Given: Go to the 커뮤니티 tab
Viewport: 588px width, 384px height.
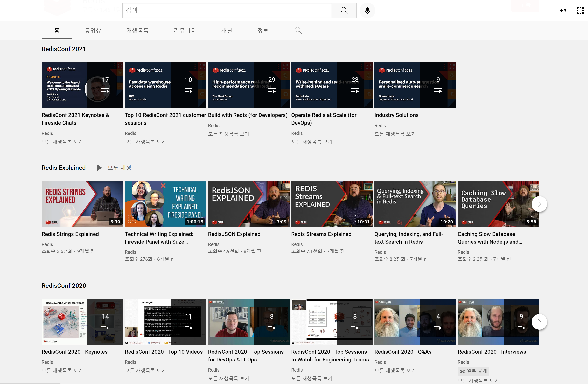Looking at the screenshot, I should click(185, 30).
